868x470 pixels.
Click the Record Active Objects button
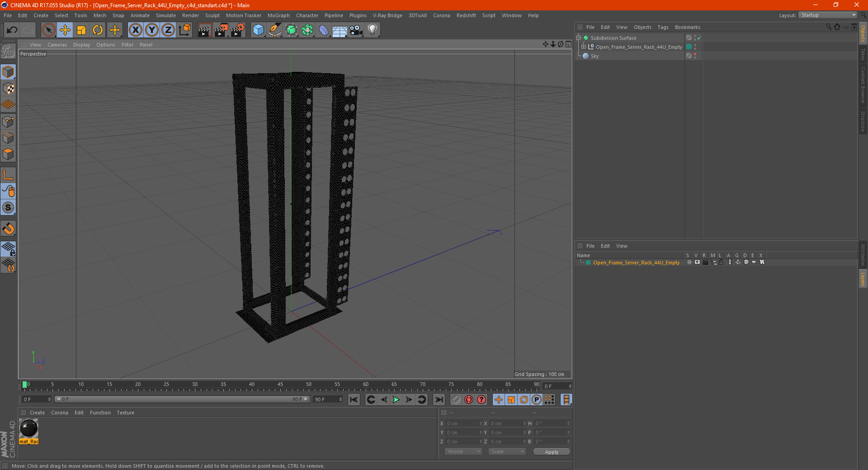click(456, 399)
